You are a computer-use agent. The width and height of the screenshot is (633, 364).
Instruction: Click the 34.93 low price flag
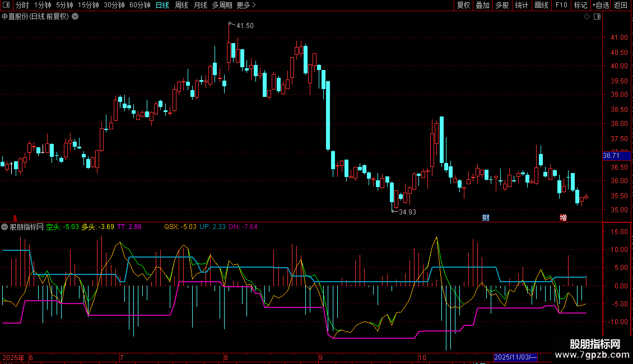click(407, 212)
